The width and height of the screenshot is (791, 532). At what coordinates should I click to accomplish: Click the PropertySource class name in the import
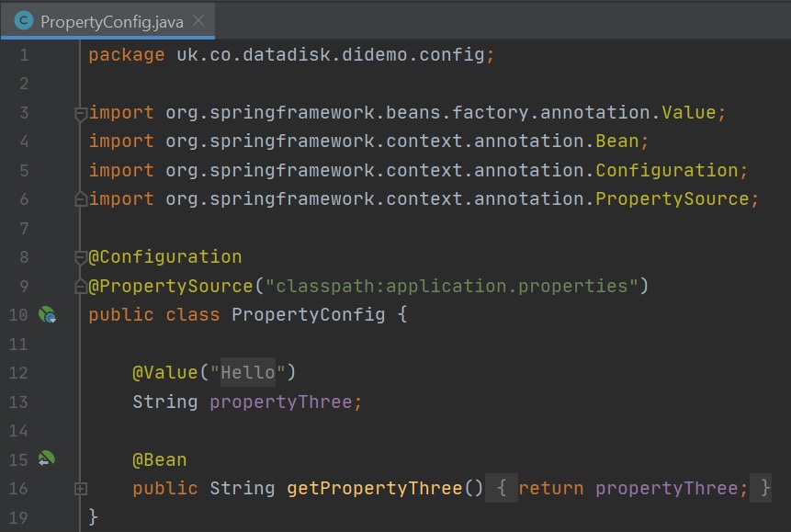tap(672, 199)
